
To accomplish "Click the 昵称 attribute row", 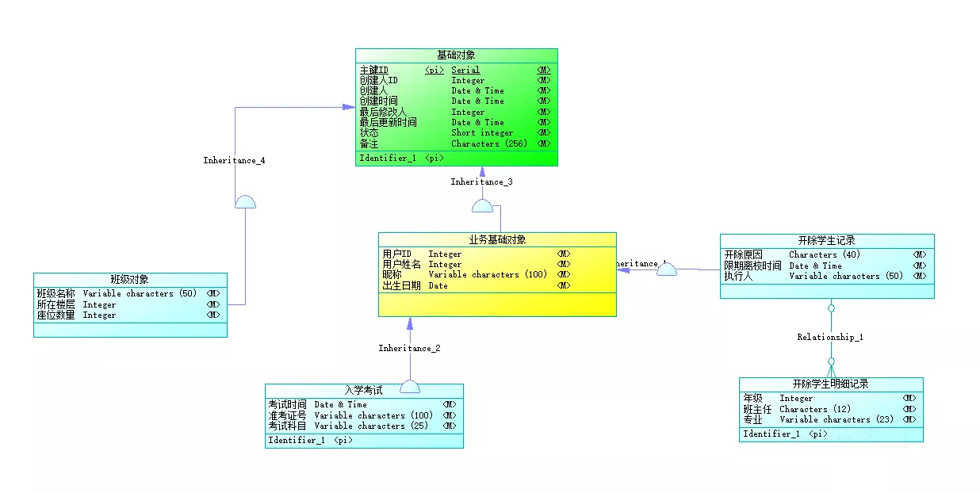I will [477, 274].
